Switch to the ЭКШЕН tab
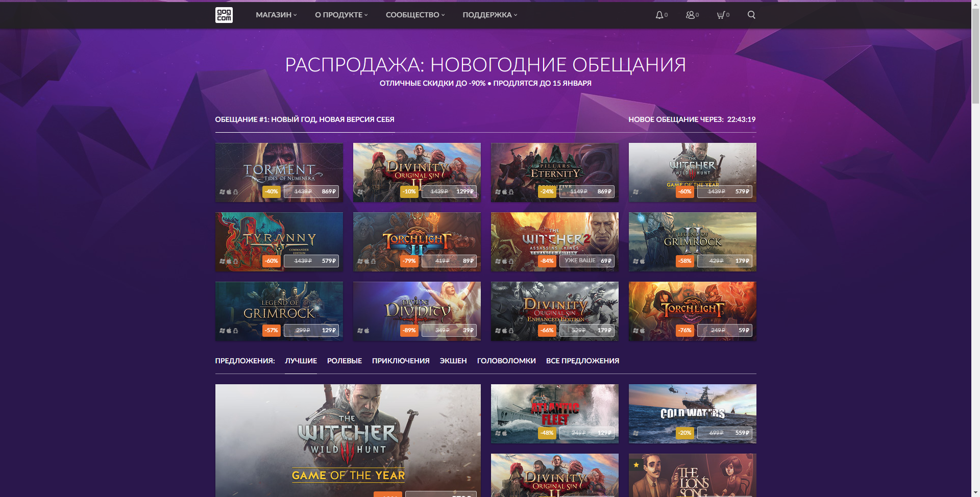The image size is (980, 497). (x=453, y=361)
